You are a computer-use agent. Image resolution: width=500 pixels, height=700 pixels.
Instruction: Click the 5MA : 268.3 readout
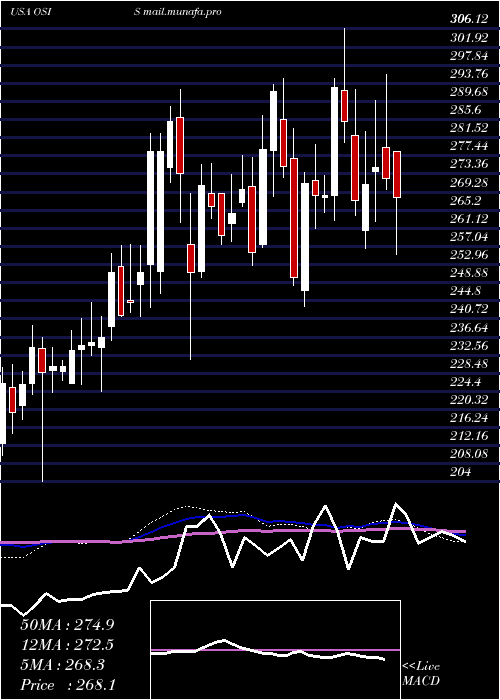62,665
